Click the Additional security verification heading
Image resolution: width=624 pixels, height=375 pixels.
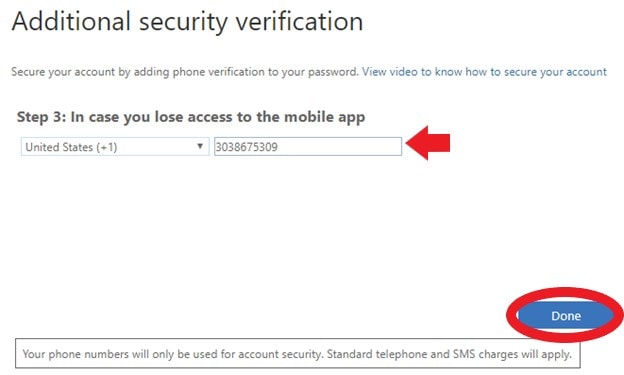pos(187,21)
